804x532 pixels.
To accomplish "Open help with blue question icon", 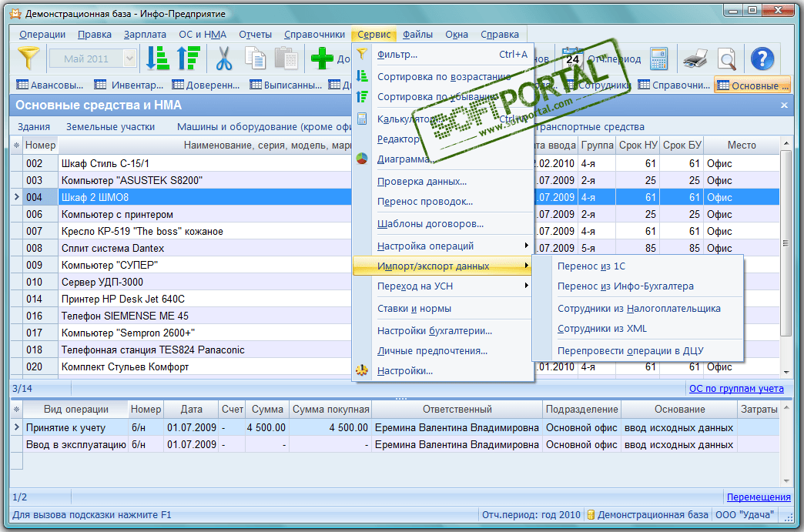I will point(762,59).
